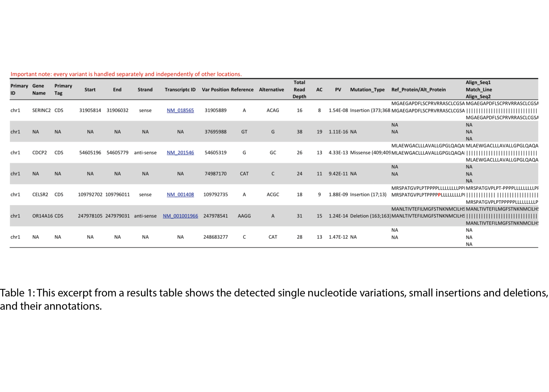
Task: Click the Gene Name column header
Action: tap(39, 89)
